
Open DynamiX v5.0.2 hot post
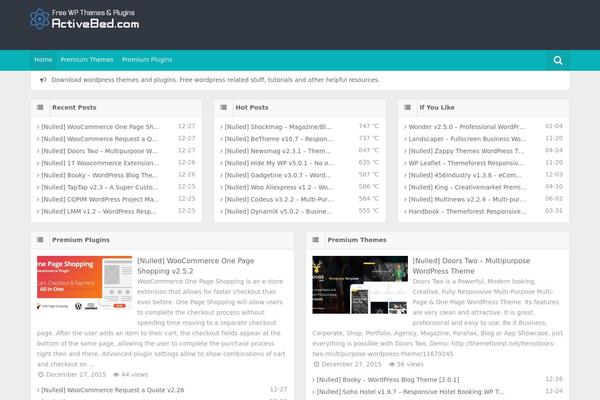pos(278,212)
